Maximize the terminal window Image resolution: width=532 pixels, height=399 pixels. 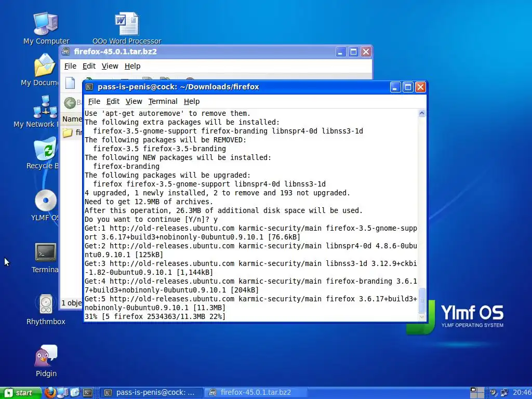pos(408,87)
